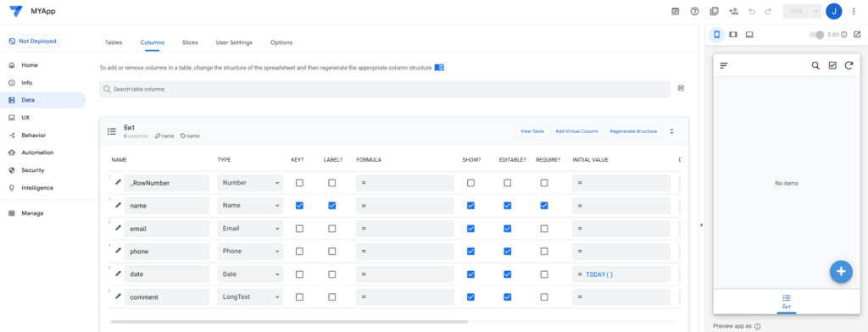Click the Regenerate Structure button
The width and height of the screenshot is (868, 332).
(x=633, y=131)
